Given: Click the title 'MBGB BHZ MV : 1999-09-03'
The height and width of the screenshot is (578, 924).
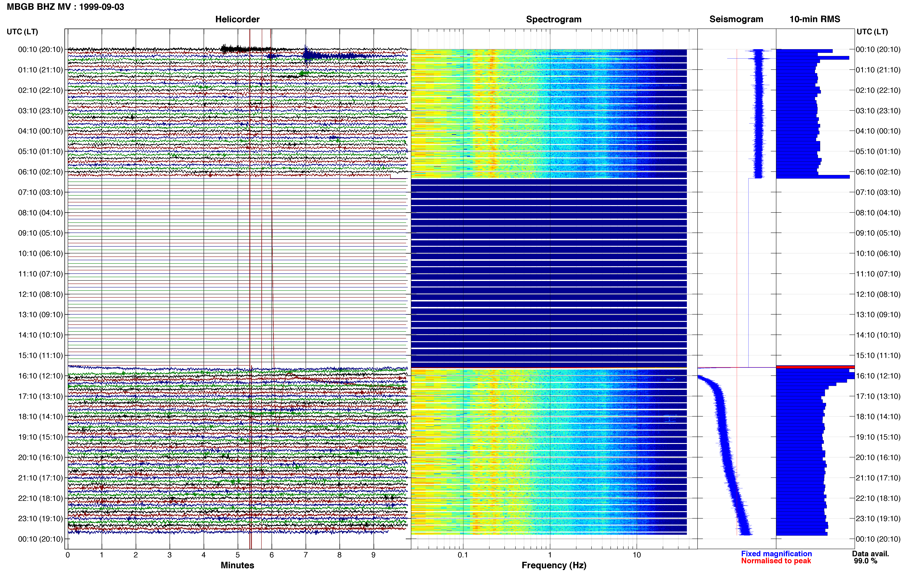Looking at the screenshot, I should pyautogui.click(x=65, y=7).
